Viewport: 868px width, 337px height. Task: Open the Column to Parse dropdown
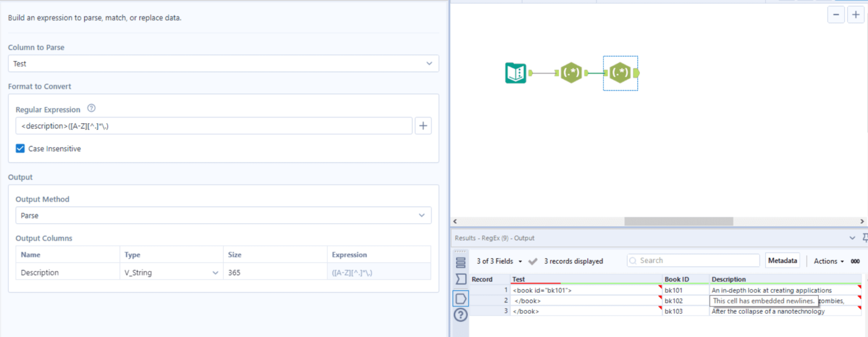pos(429,63)
